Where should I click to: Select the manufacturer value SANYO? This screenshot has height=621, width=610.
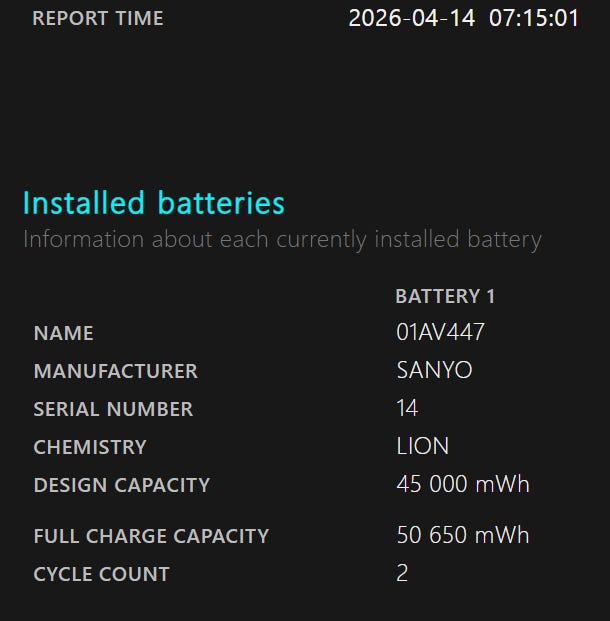click(434, 371)
